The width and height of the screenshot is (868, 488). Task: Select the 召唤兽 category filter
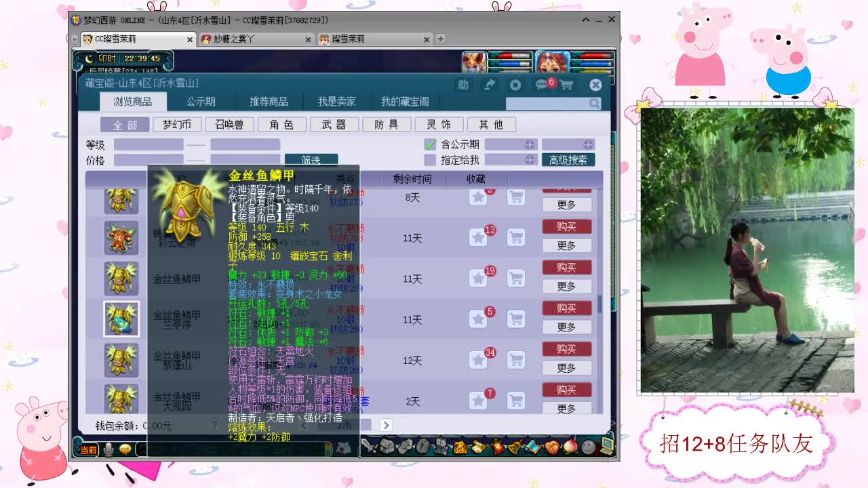click(229, 125)
